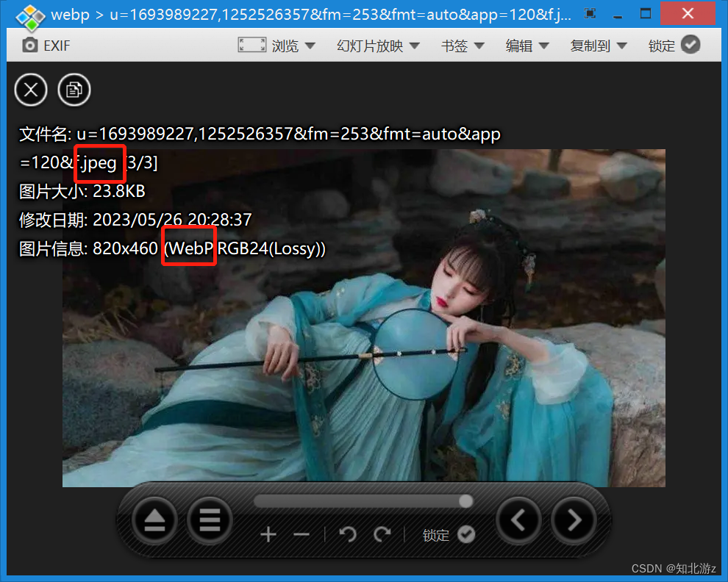
Task: Adjust the zoom slider handle
Action: pos(465,500)
